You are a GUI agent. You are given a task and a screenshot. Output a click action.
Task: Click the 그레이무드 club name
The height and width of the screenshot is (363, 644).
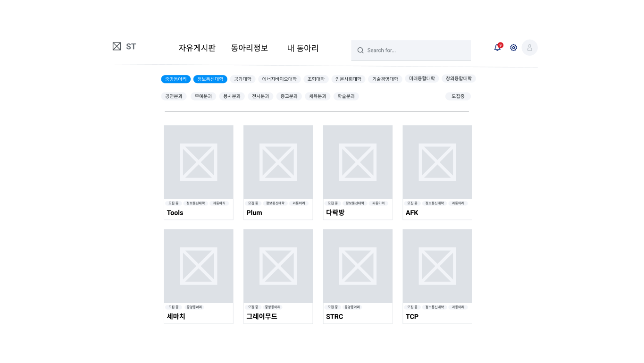point(262,317)
